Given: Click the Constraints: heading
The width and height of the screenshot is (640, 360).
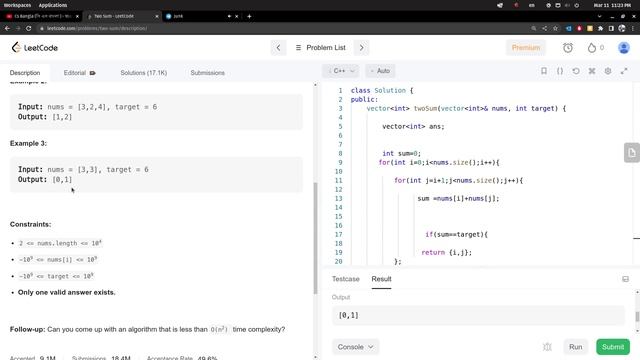Looking at the screenshot, I should [x=31, y=224].
